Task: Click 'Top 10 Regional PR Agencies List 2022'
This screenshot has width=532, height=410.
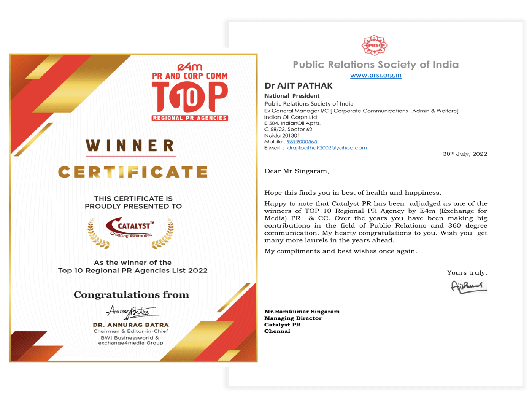Action: click(133, 271)
